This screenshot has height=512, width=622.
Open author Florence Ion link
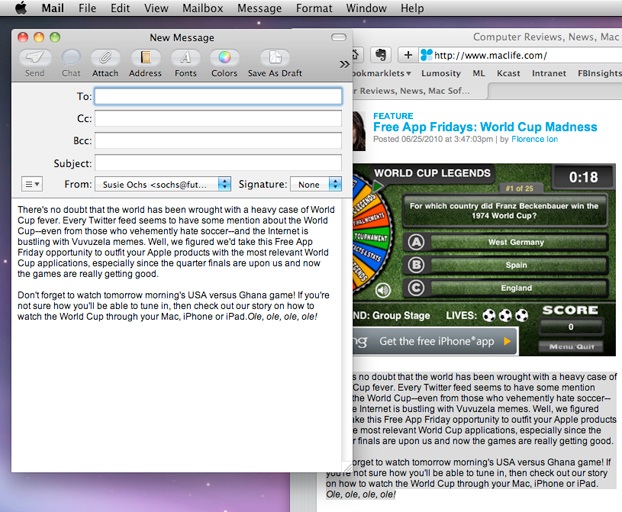click(x=534, y=139)
